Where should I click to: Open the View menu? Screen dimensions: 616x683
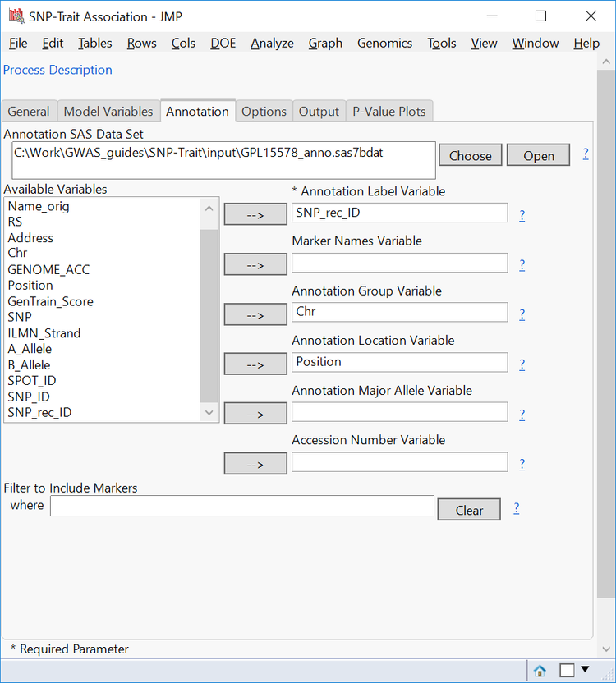click(484, 44)
